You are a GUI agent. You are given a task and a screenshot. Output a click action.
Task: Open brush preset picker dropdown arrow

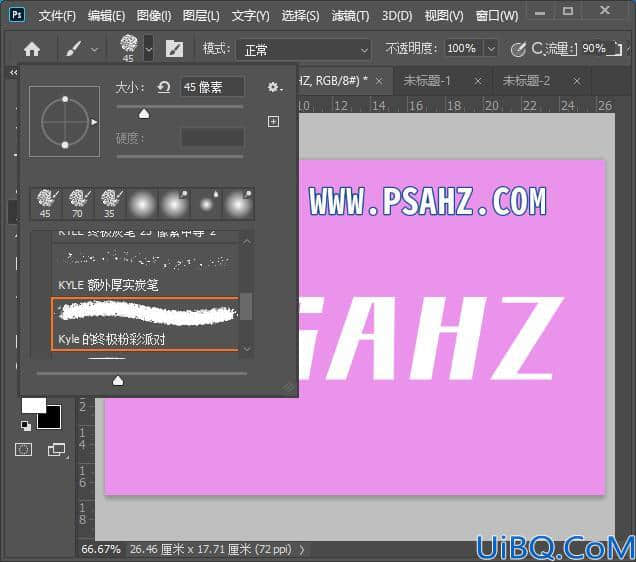coord(149,49)
